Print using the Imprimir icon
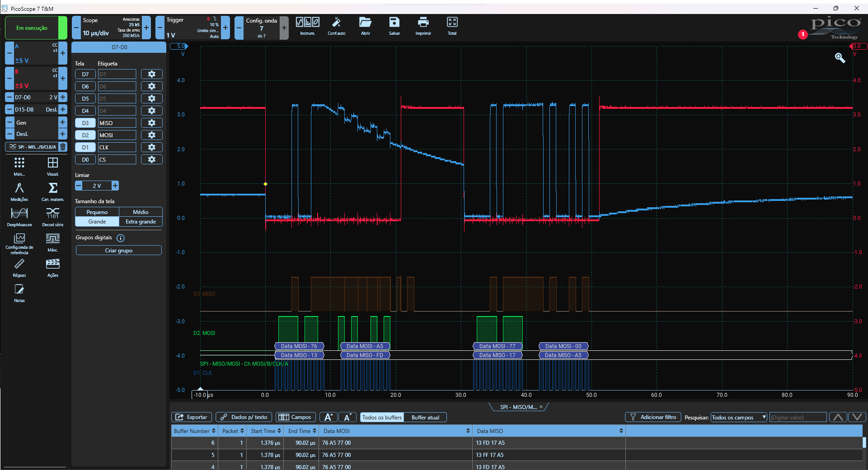This screenshot has height=470, width=868. pos(423,26)
